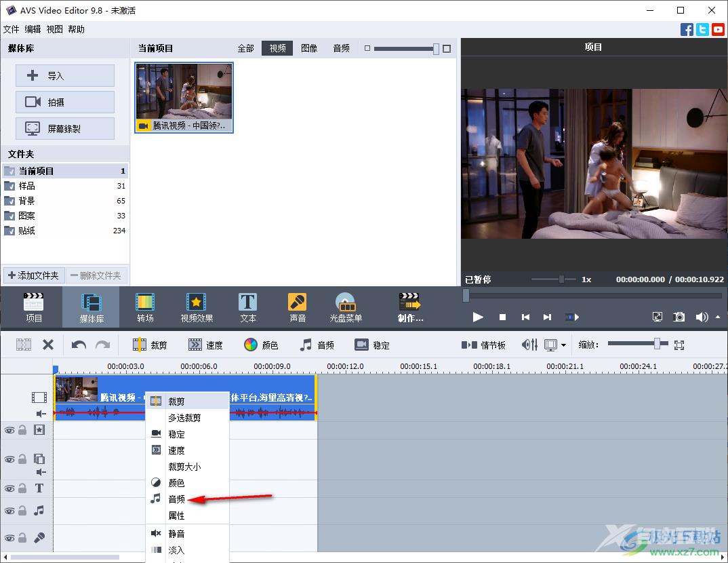Toggle lock on music track
728x563 pixels.
(x=22, y=511)
